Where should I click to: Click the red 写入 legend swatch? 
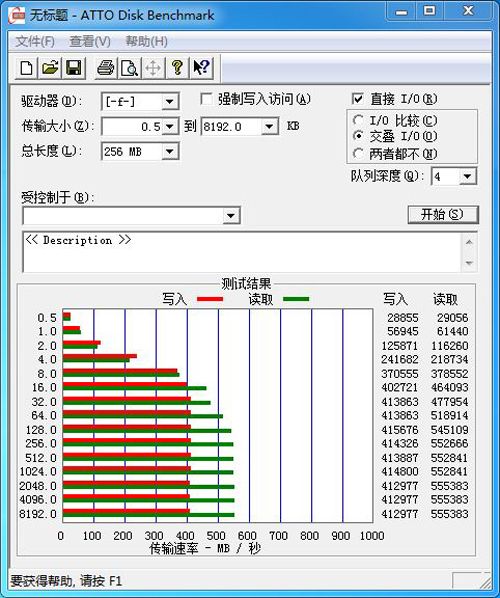[210, 299]
